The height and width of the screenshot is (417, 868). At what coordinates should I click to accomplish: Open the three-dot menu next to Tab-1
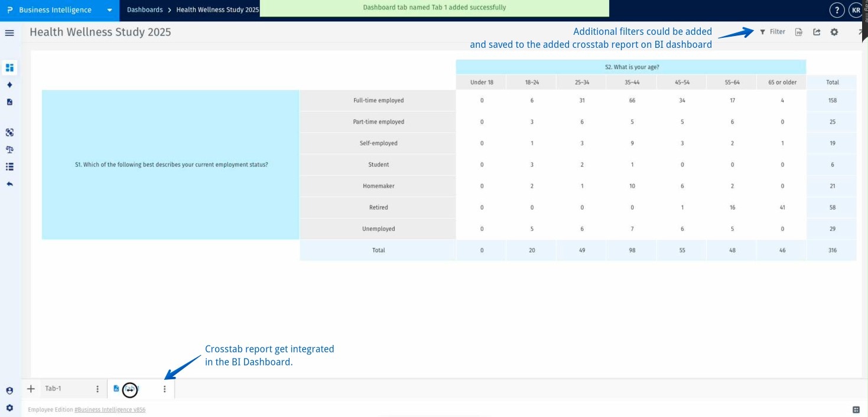coord(97,389)
